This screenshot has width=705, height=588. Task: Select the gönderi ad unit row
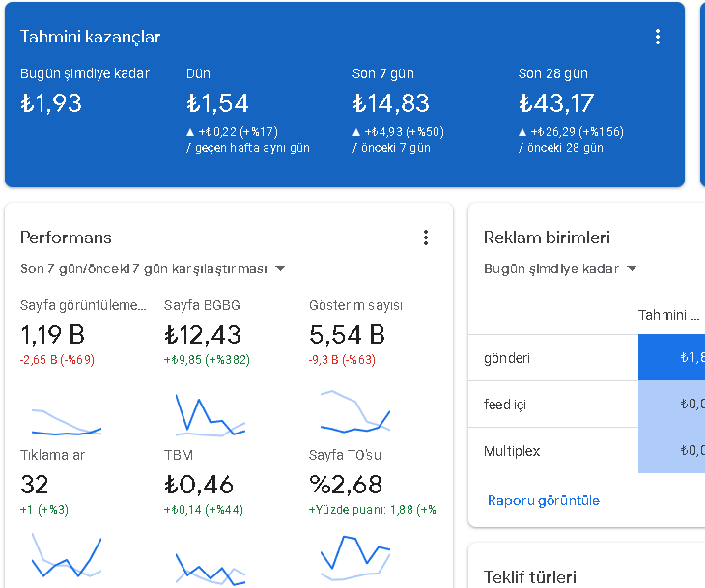pos(586,358)
